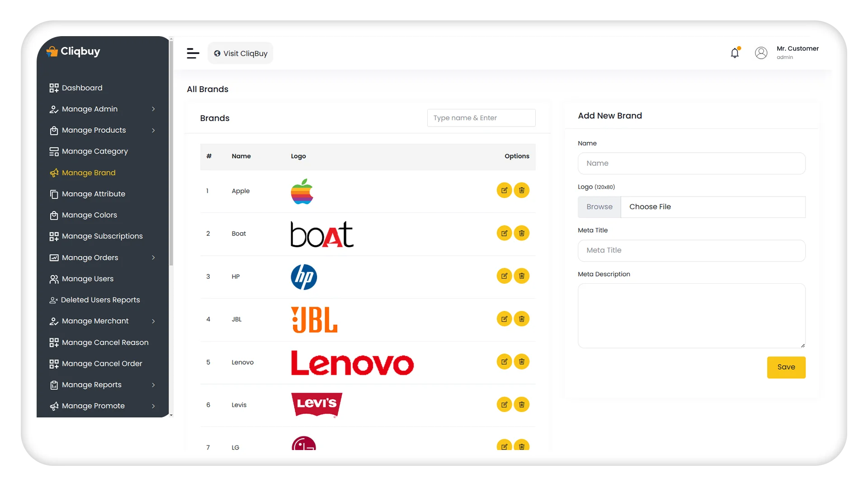The height and width of the screenshot is (488, 868).
Task: Toggle Manage Merchant submenu open
Action: coord(153,321)
